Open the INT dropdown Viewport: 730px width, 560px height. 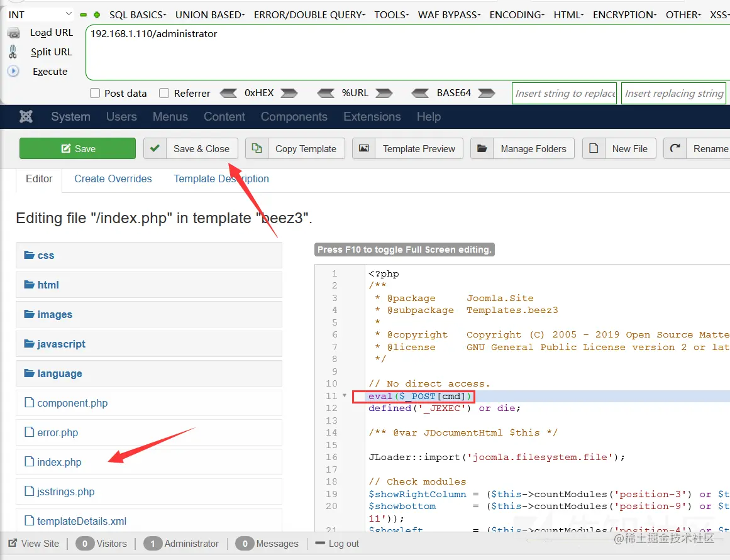pyautogui.click(x=40, y=14)
